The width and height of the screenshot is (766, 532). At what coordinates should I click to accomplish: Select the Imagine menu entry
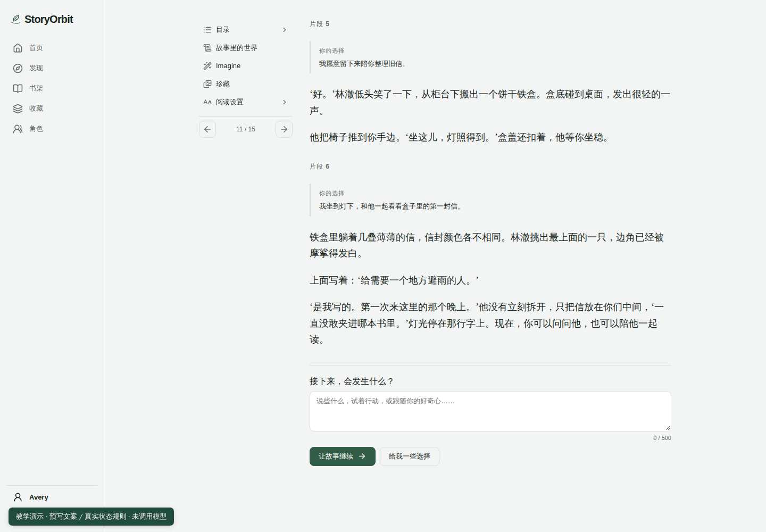coord(246,66)
